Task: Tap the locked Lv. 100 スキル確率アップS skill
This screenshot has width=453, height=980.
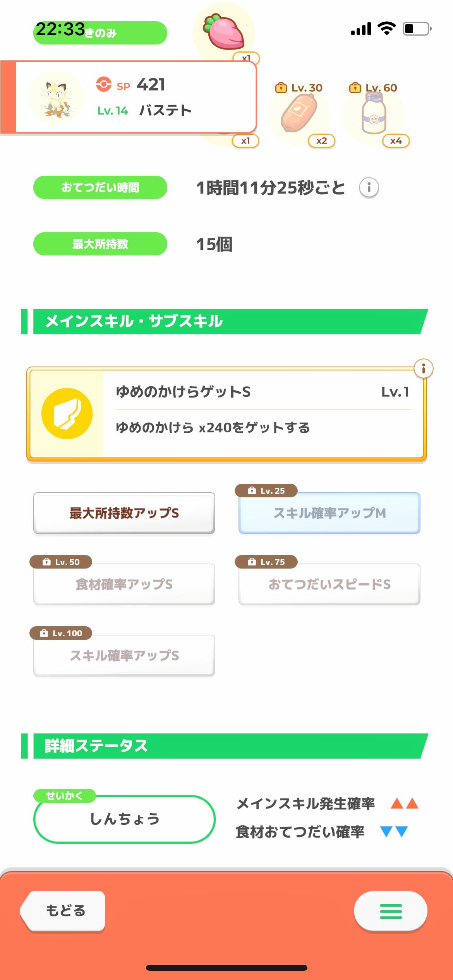Action: click(124, 656)
